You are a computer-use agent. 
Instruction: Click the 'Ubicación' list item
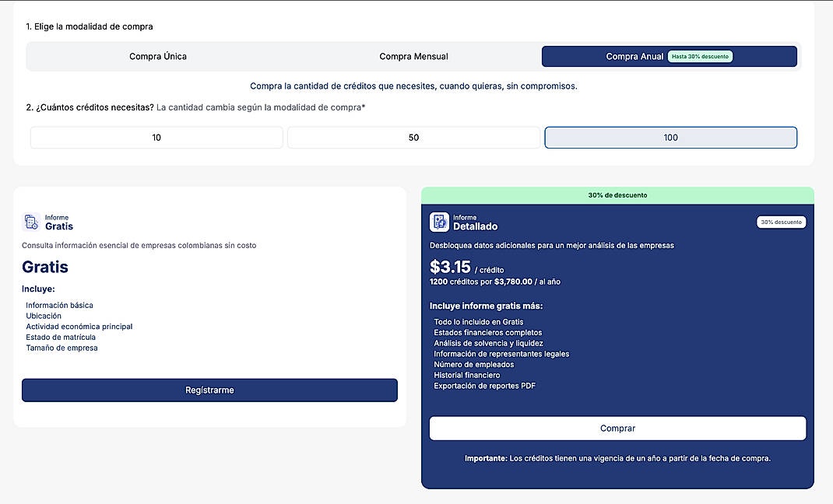[x=44, y=316]
